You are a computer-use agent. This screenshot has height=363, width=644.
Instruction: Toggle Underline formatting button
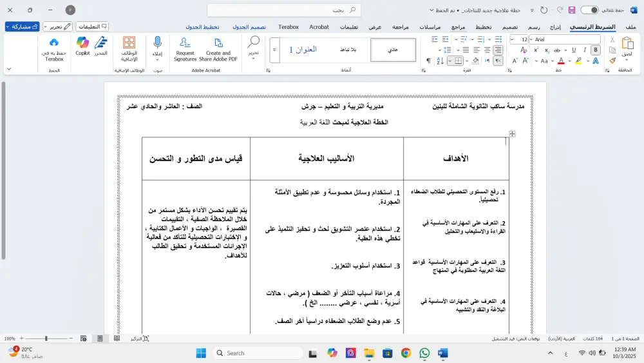[x=574, y=50]
